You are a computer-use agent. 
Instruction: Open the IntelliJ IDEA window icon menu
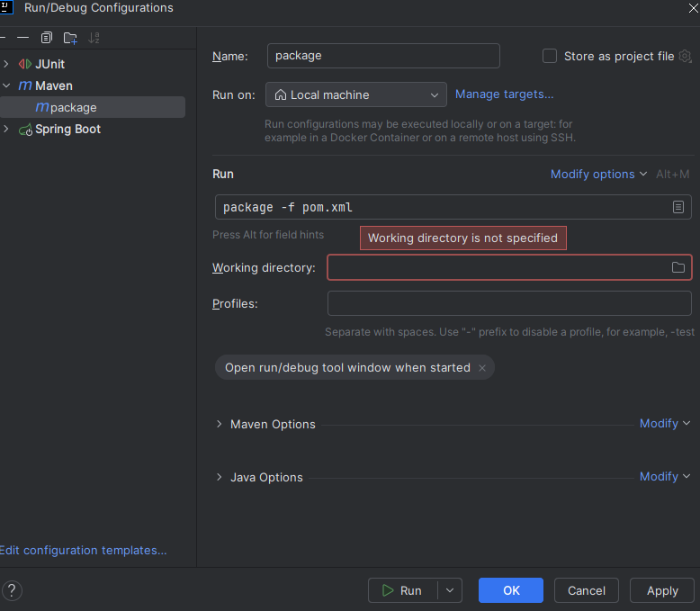pyautogui.click(x=6, y=7)
